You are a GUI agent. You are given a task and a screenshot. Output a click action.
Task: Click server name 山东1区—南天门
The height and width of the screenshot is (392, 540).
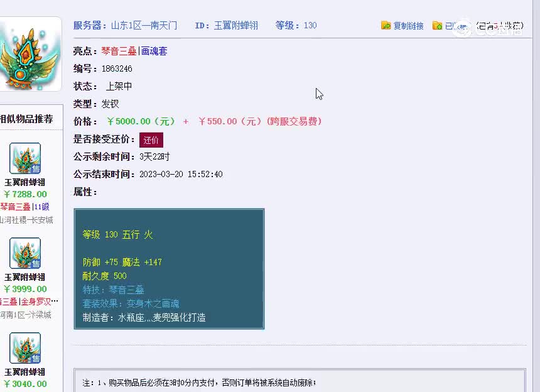tap(144, 26)
